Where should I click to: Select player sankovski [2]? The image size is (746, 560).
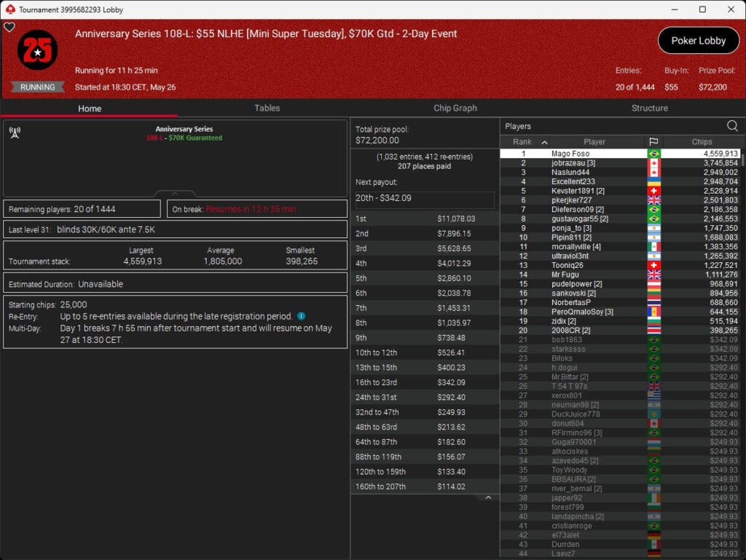point(621,293)
